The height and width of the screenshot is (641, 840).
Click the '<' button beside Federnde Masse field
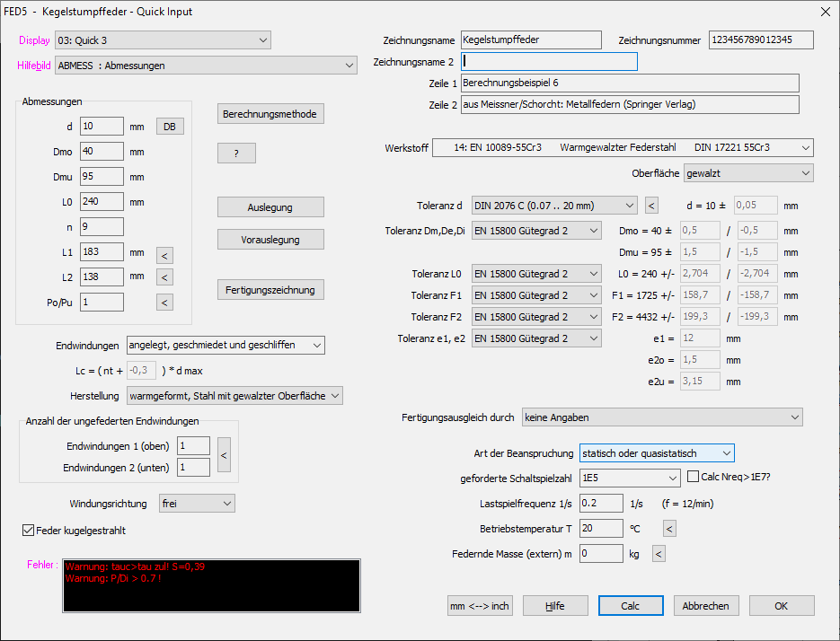click(x=659, y=554)
